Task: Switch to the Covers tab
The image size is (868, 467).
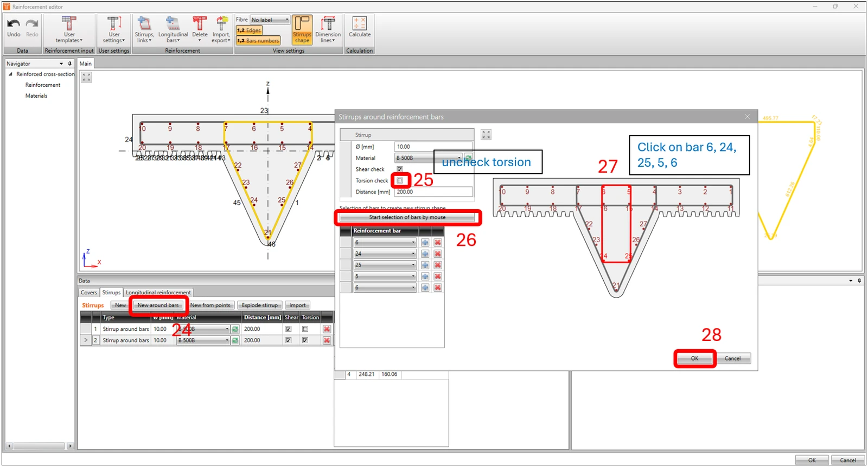Action: 89,293
